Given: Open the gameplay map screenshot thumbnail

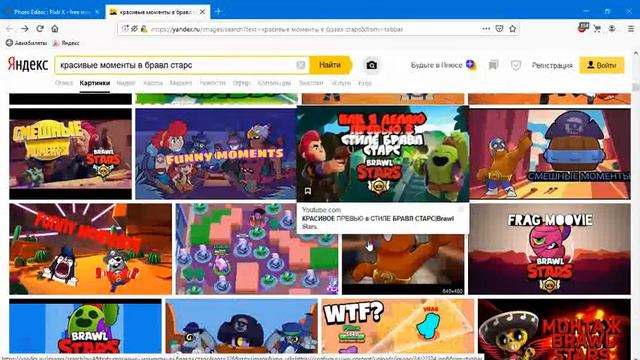Looking at the screenshot, I should coord(257,249).
